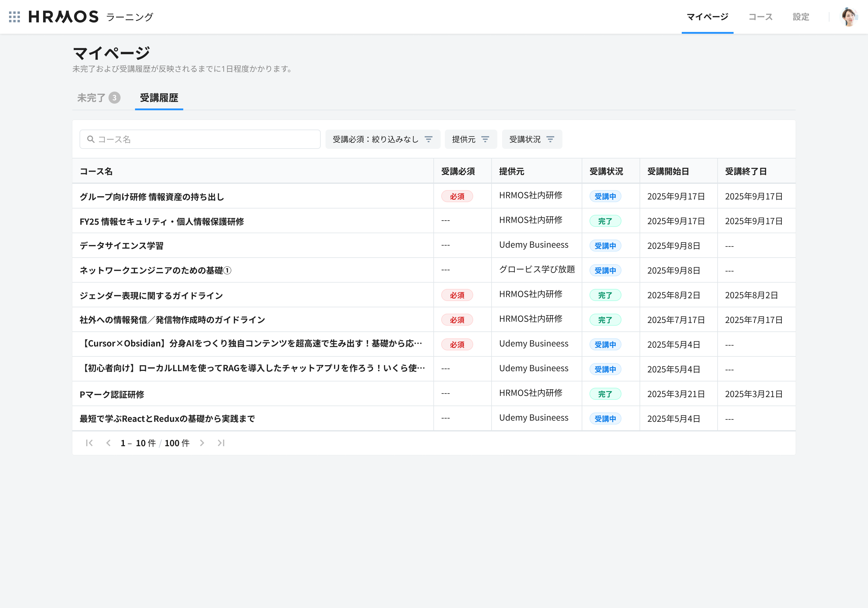Open ジェンダー表現に関するガイドライン course row

434,295
